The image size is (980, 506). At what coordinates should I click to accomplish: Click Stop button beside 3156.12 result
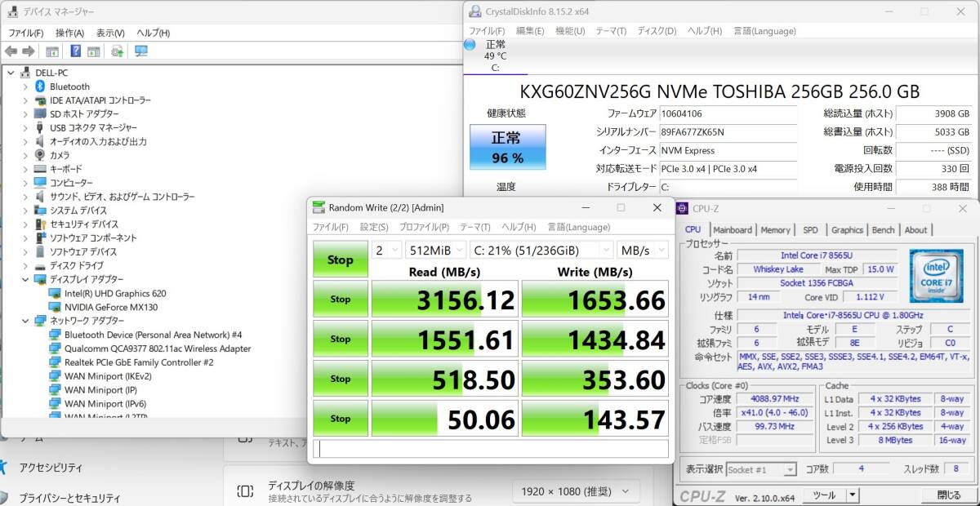pyautogui.click(x=341, y=300)
